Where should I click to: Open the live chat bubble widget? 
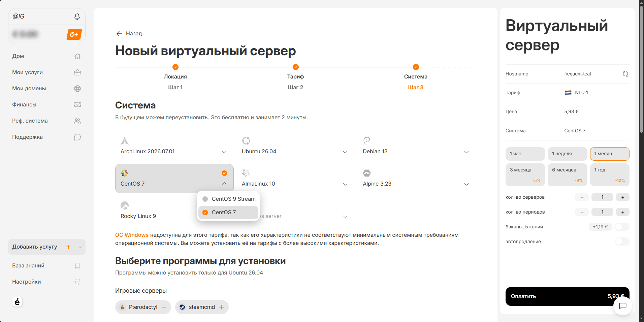click(x=623, y=306)
